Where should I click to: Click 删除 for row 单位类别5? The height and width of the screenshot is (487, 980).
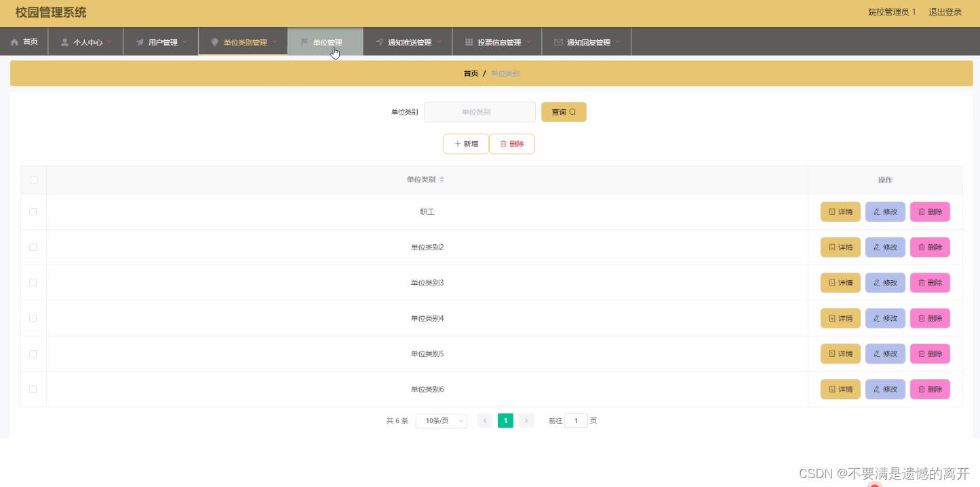930,353
